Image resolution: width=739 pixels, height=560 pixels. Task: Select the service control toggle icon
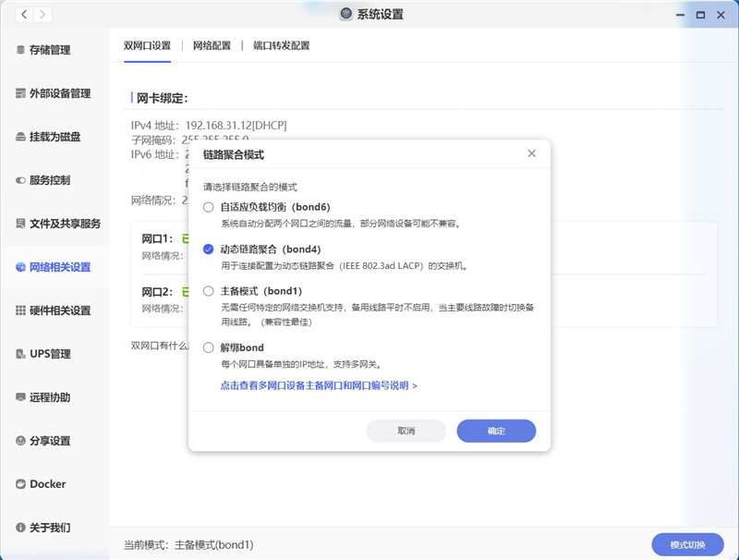pos(20,180)
